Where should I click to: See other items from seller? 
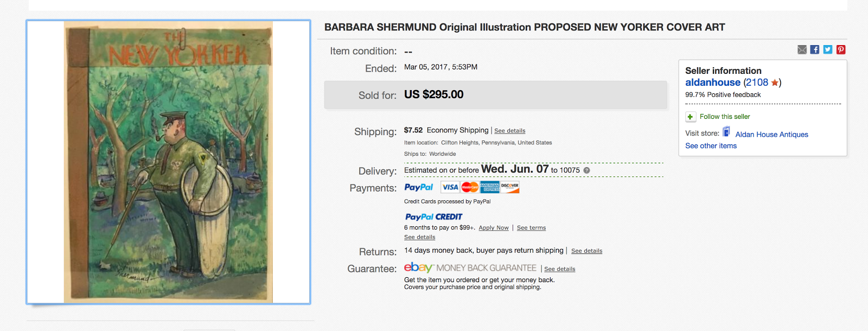click(x=711, y=146)
